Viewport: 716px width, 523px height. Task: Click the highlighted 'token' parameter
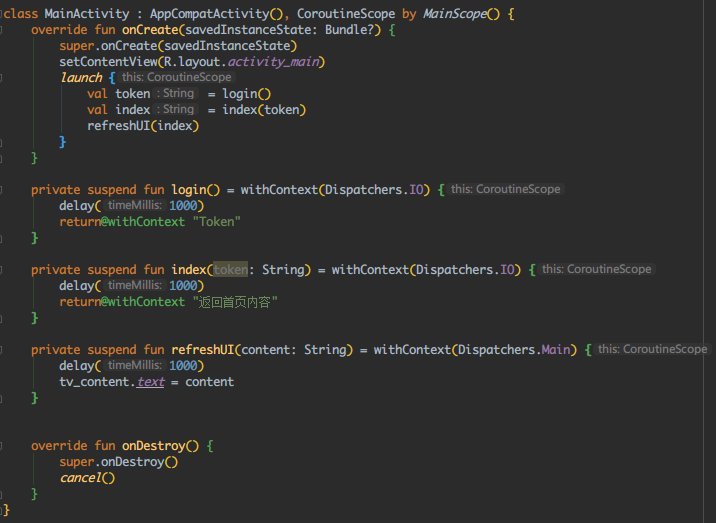point(231,269)
